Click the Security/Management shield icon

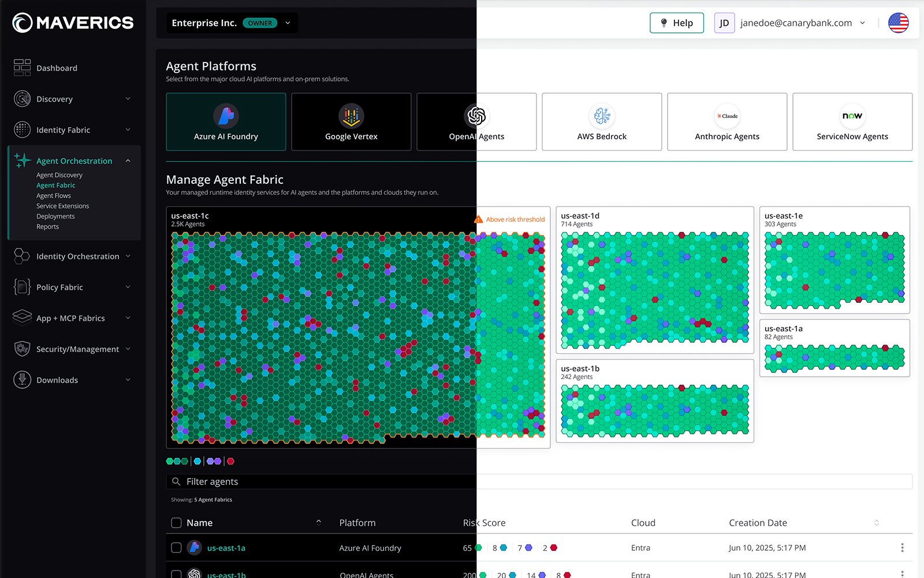(x=22, y=349)
